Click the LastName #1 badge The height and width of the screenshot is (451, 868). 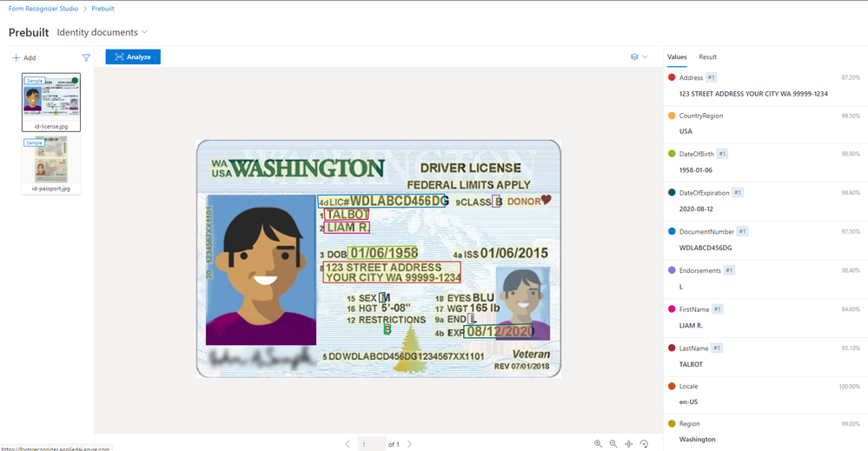click(x=717, y=348)
